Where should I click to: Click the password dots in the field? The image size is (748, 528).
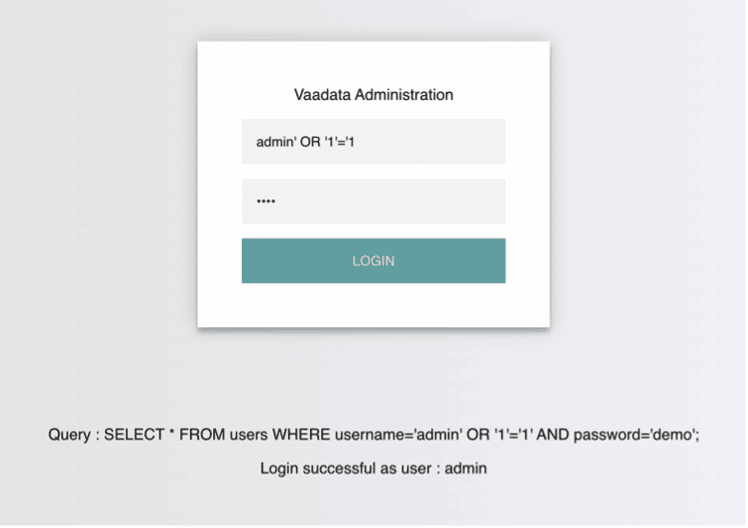265,201
